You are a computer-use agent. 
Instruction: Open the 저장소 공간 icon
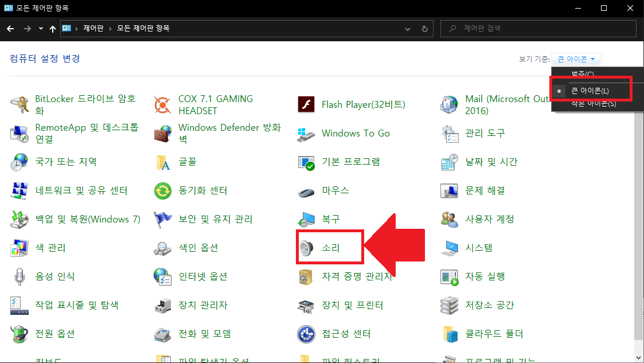[450, 306]
